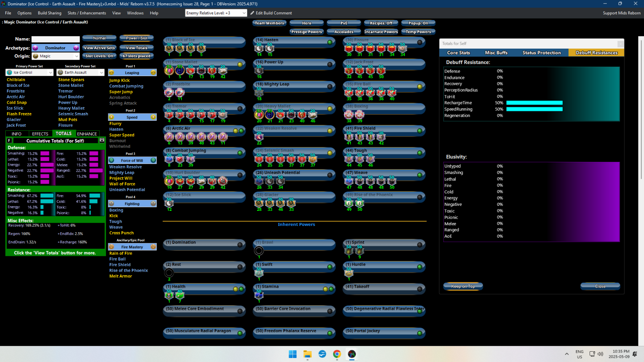Click the RechargeTime debuff resistance bar
The height and width of the screenshot is (362, 644).
point(535,103)
